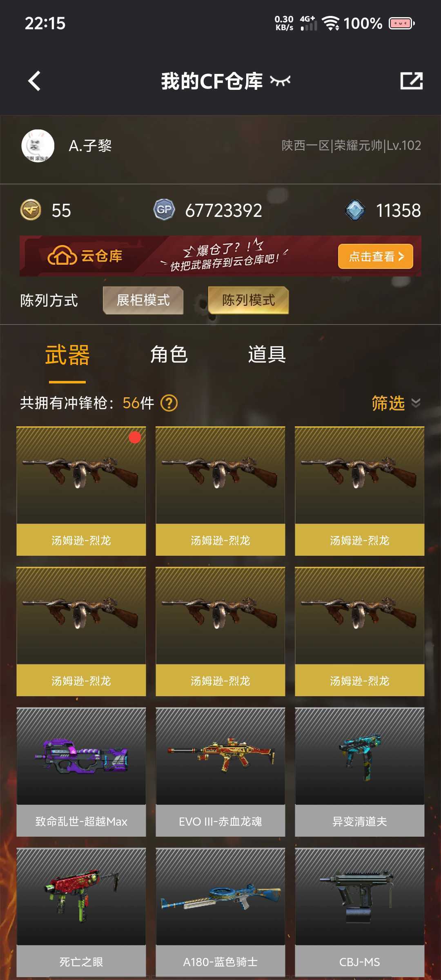Open the question mark help icon

[x=169, y=403]
